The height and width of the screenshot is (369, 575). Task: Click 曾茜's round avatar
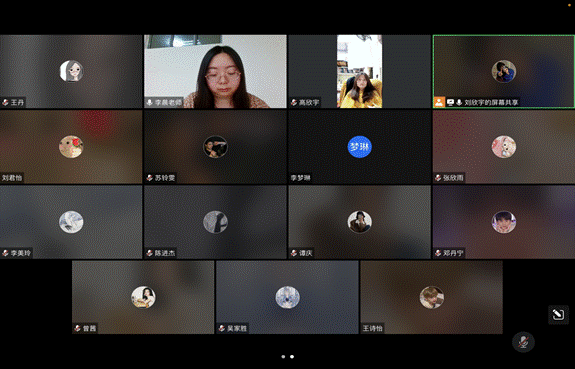[143, 297]
